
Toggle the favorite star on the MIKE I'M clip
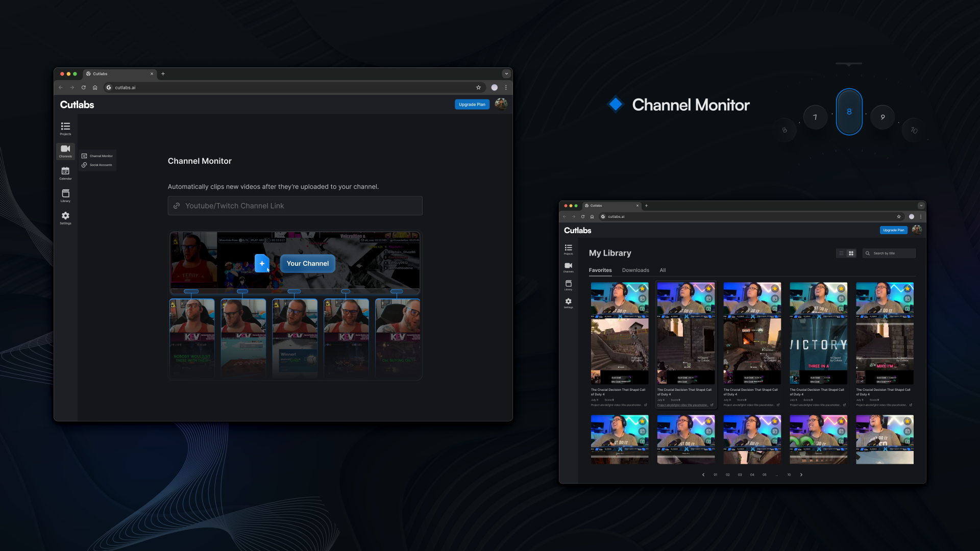point(908,289)
